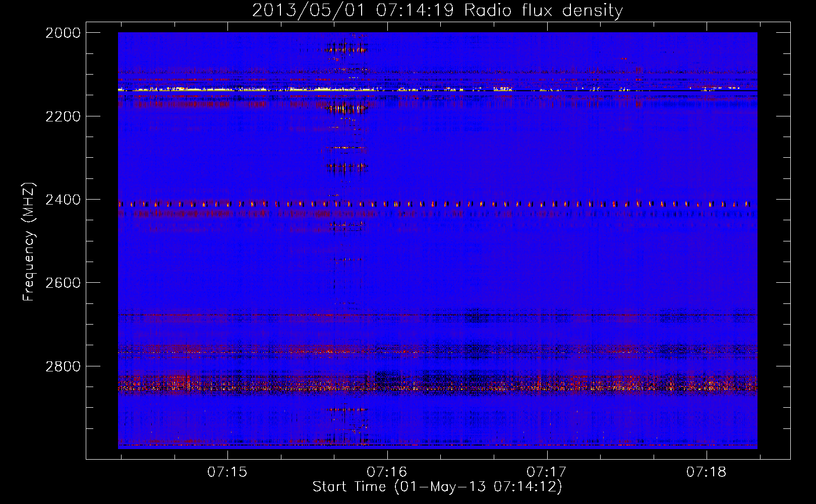
Task: Click the 'Frequency (MHZ)' axis title
Action: [x=29, y=242]
